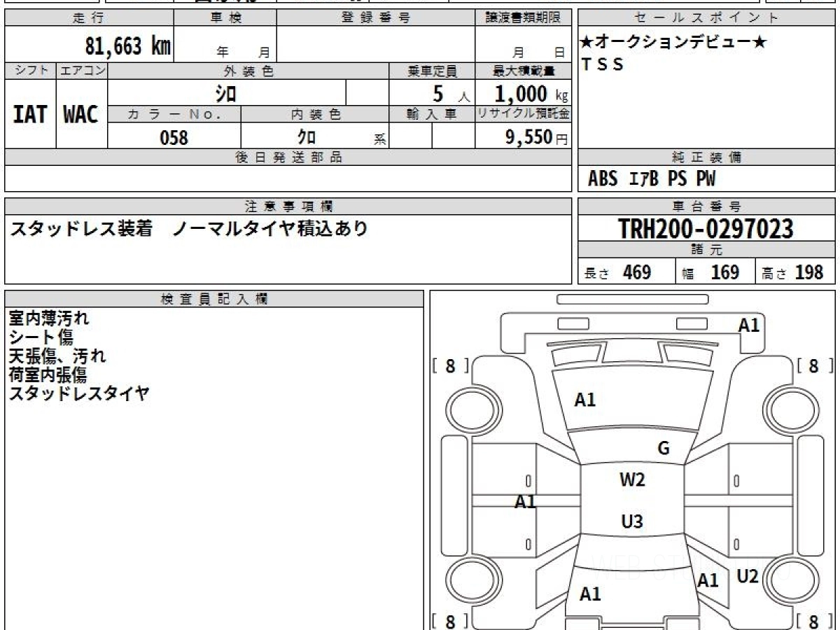Select the TSS sales point text
The image size is (840, 630).
point(603,64)
